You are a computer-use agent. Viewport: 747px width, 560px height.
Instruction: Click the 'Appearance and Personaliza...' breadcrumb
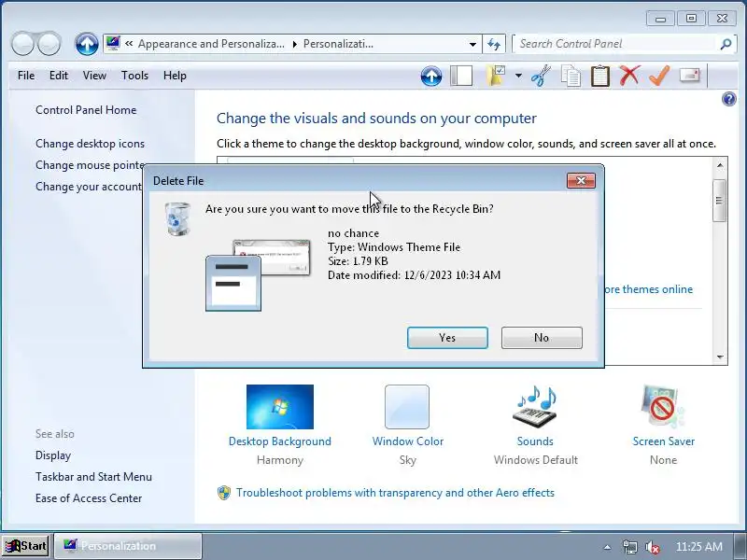(x=211, y=44)
